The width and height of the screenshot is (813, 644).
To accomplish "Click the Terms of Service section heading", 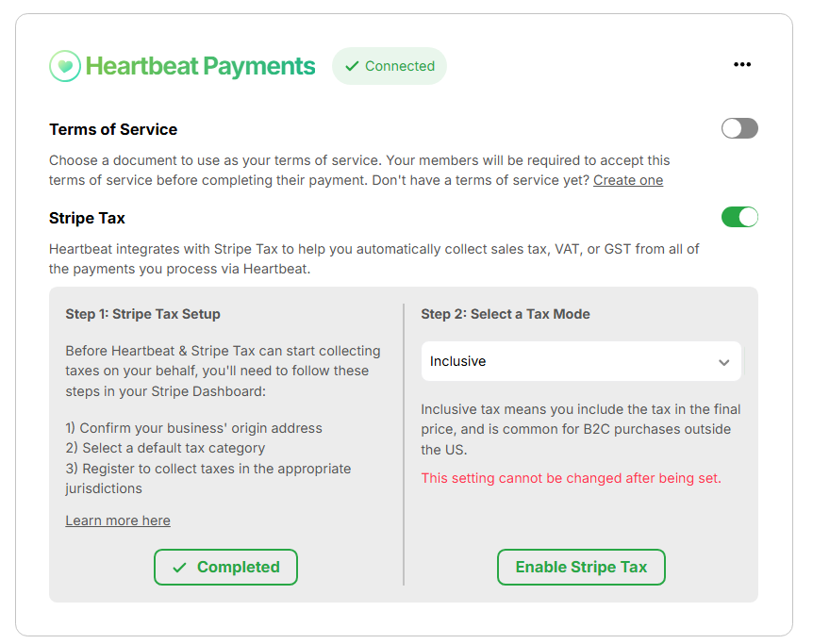I will 113,129.
